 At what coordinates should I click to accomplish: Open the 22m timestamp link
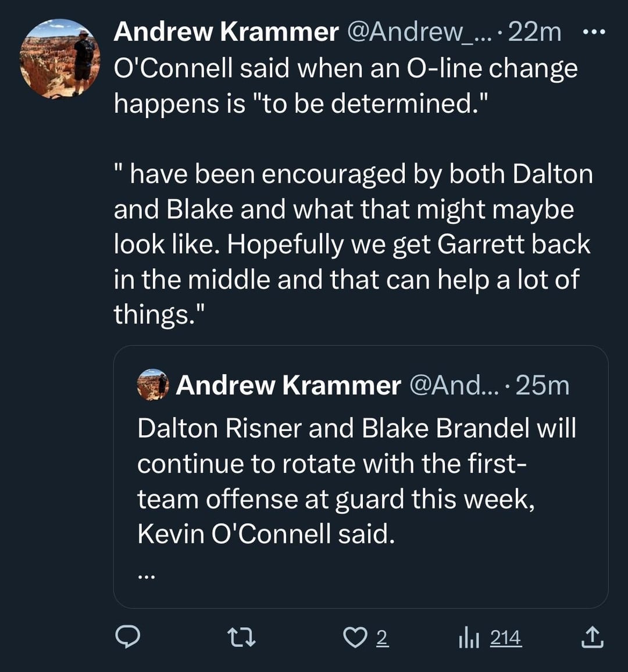coord(534,32)
